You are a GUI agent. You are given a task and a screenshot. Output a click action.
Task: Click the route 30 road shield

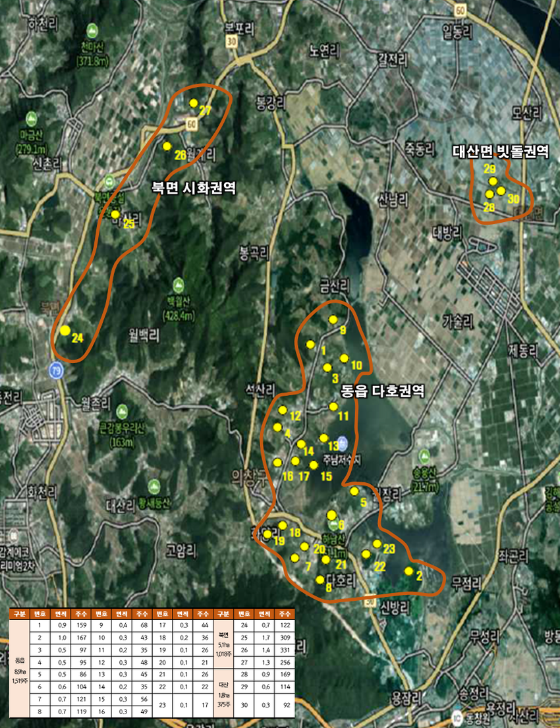(231, 41)
